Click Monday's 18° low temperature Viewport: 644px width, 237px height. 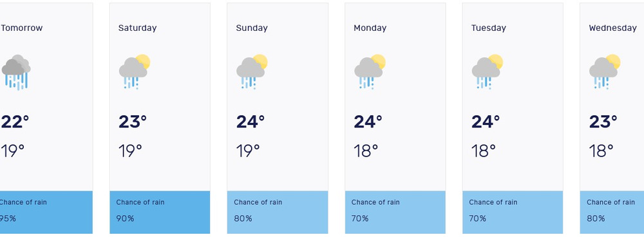366,151
